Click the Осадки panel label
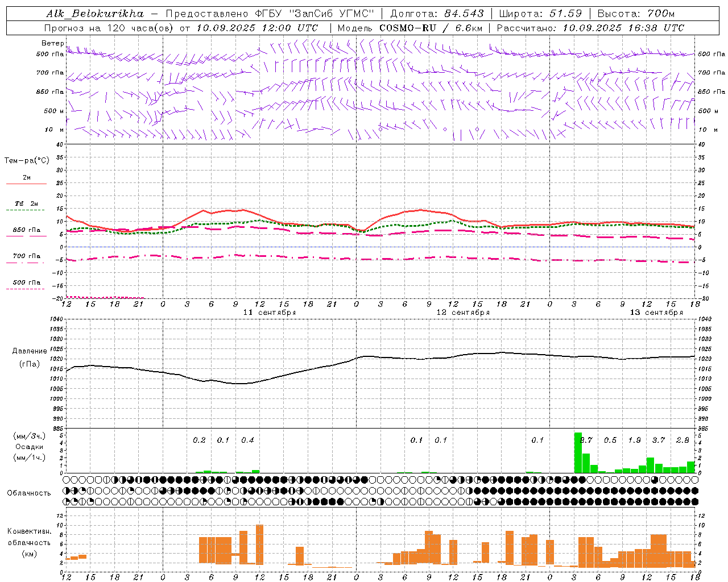This screenshot has width=728, height=582. tap(29, 447)
